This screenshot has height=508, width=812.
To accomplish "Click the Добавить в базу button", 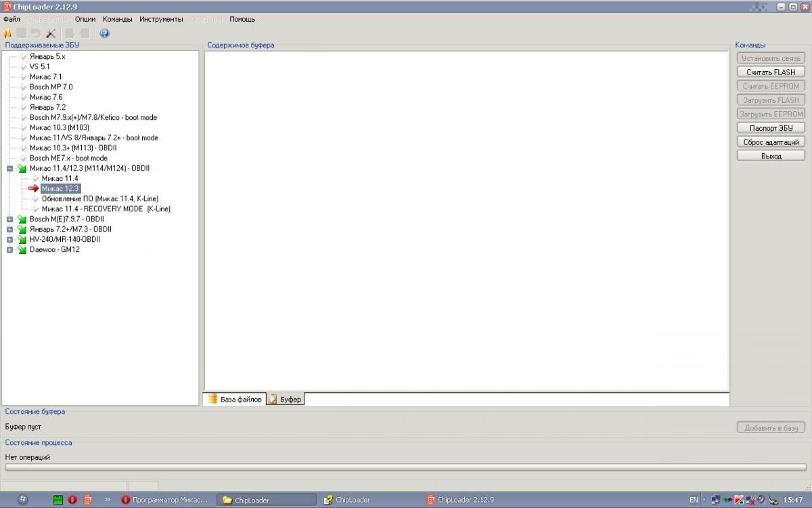I will click(x=771, y=427).
